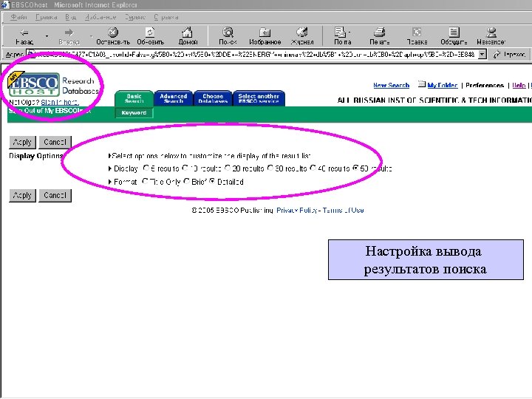Open the Preferences link
Screen dimensions: 532x399
pyautogui.click(x=485, y=85)
